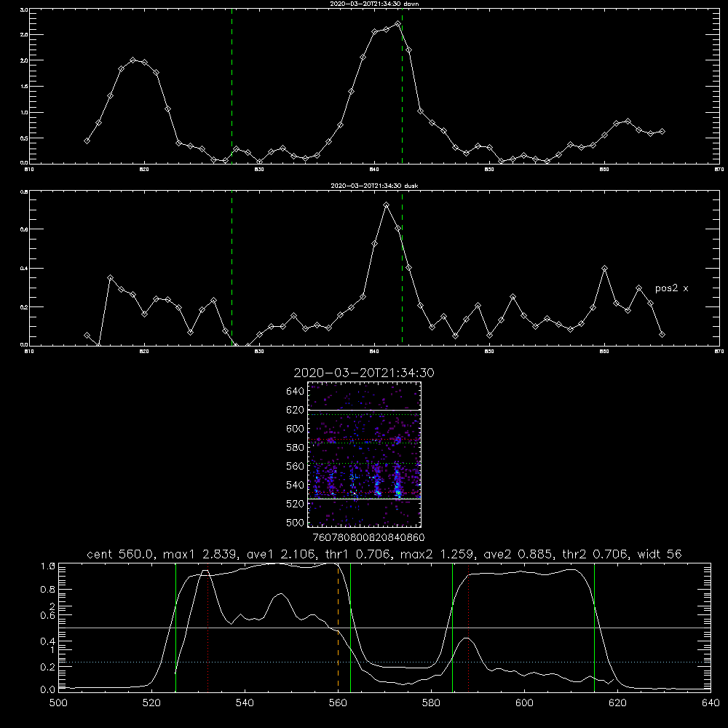Click the 820 x-axis label of the dawn plot
This screenshot has width=728, height=728.
click(x=144, y=170)
